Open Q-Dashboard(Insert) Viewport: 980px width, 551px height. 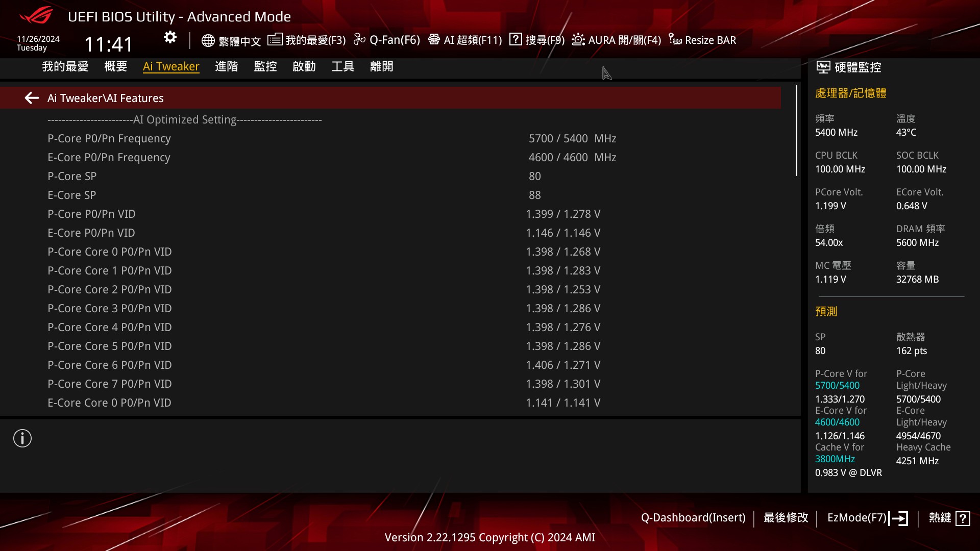tap(693, 518)
